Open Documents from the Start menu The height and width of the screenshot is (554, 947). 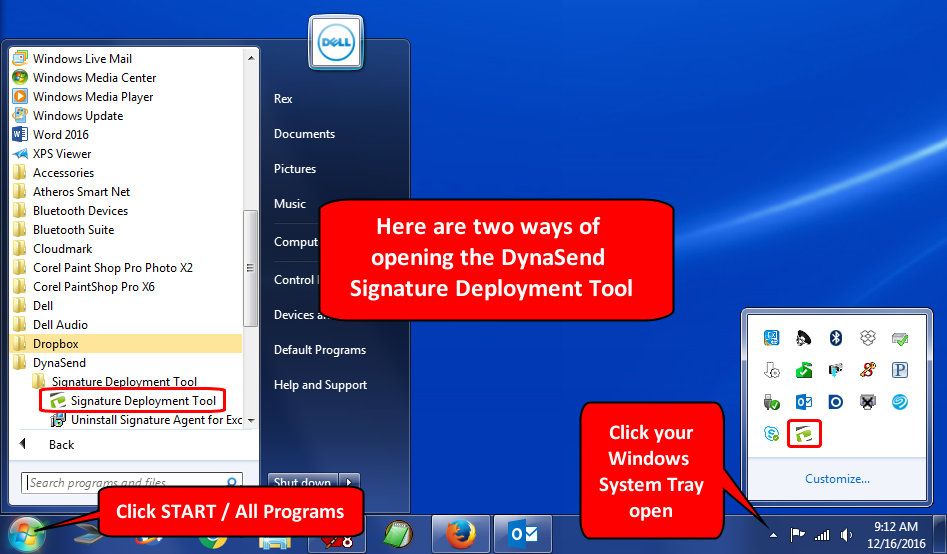(304, 134)
